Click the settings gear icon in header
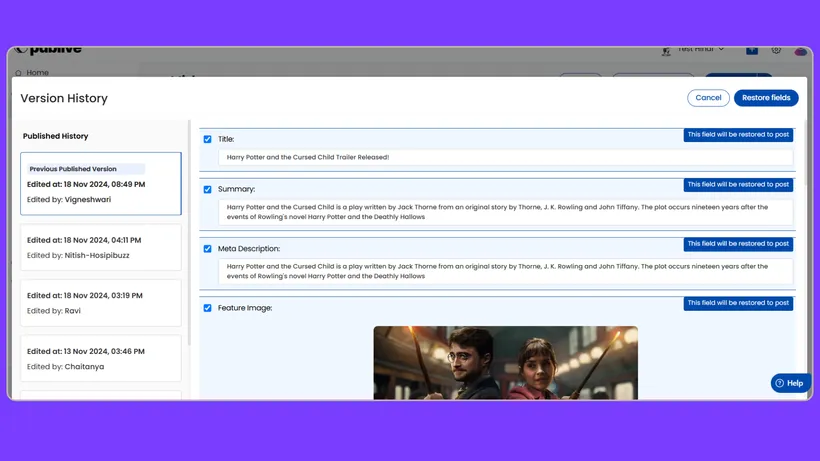Viewport: 820px width, 461px height. (x=776, y=50)
